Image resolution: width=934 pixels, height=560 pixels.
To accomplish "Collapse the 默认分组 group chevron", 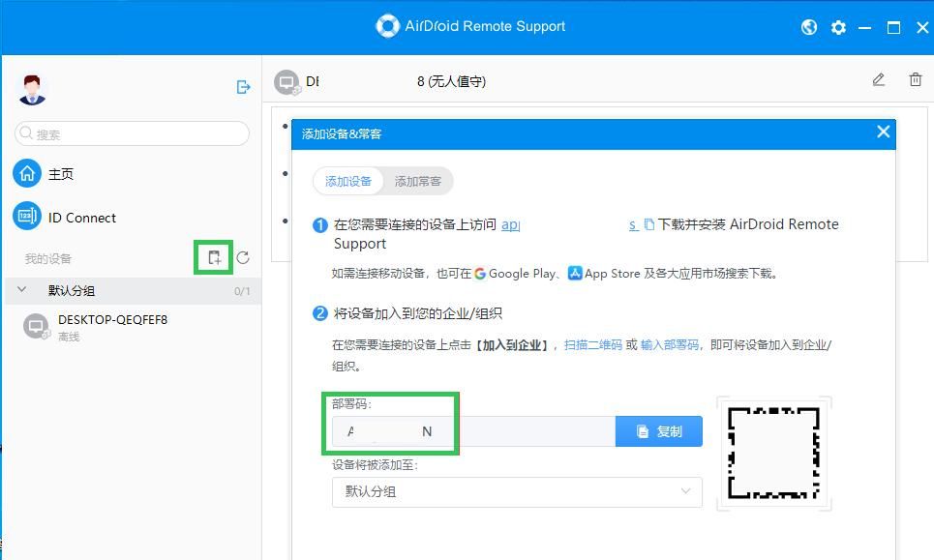I will (x=22, y=290).
